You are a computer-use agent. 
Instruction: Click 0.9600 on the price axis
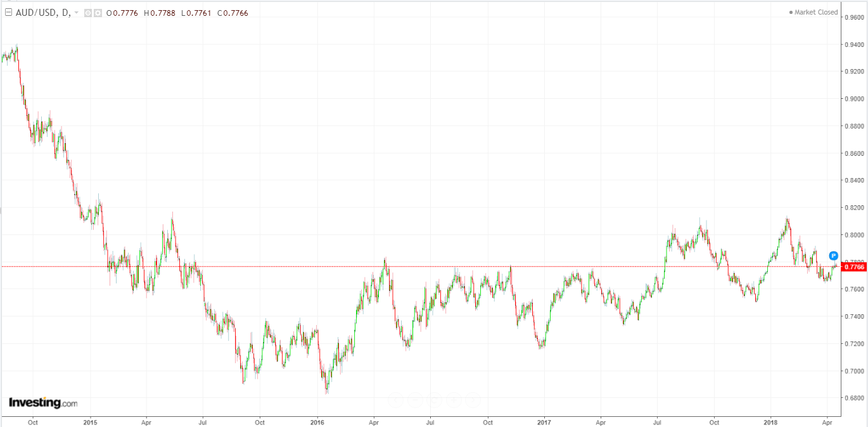853,17
